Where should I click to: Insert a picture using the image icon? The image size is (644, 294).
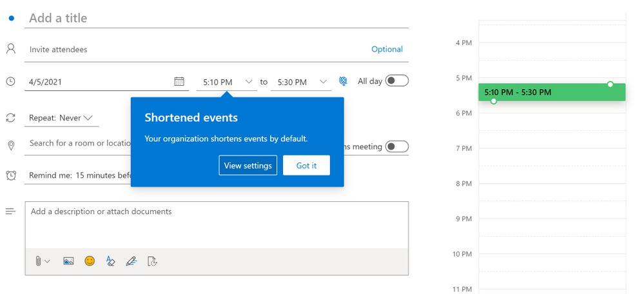(x=68, y=260)
